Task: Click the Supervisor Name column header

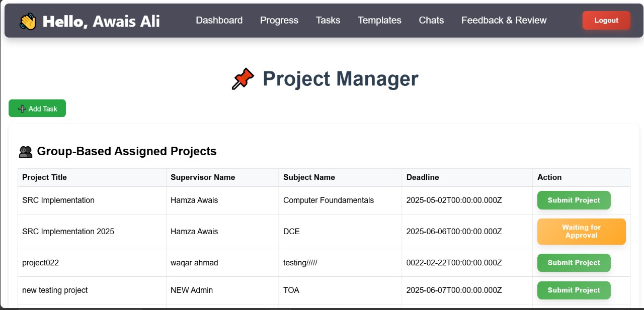Action: tap(202, 177)
